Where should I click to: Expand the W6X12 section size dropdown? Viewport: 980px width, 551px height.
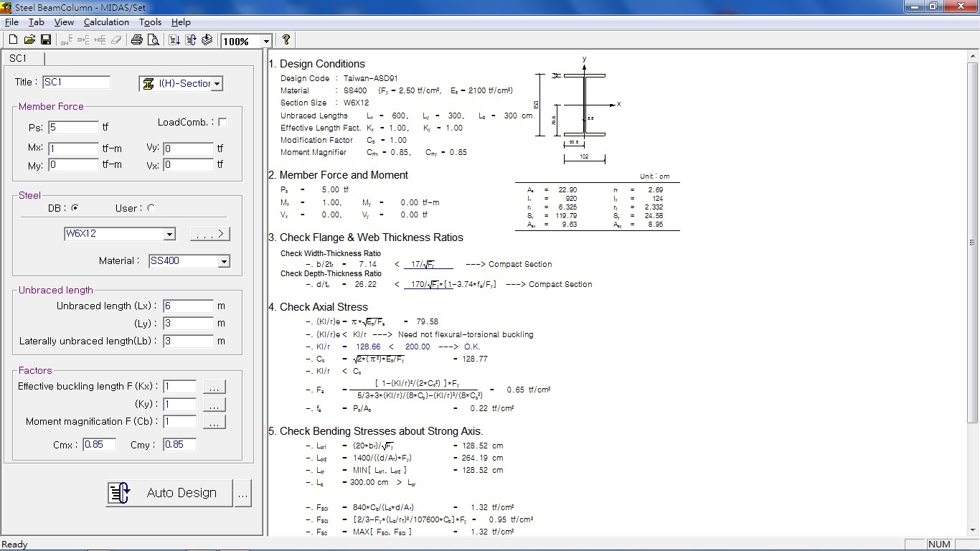click(169, 234)
